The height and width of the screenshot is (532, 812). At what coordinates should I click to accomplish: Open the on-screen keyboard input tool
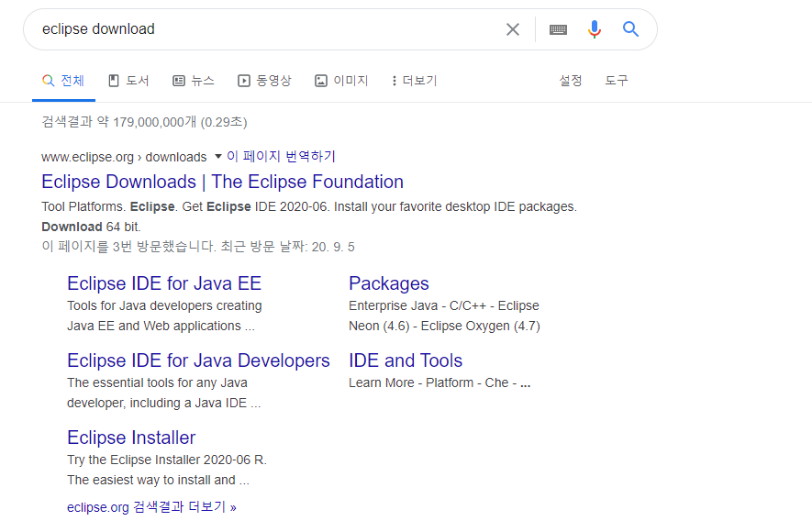tap(558, 29)
